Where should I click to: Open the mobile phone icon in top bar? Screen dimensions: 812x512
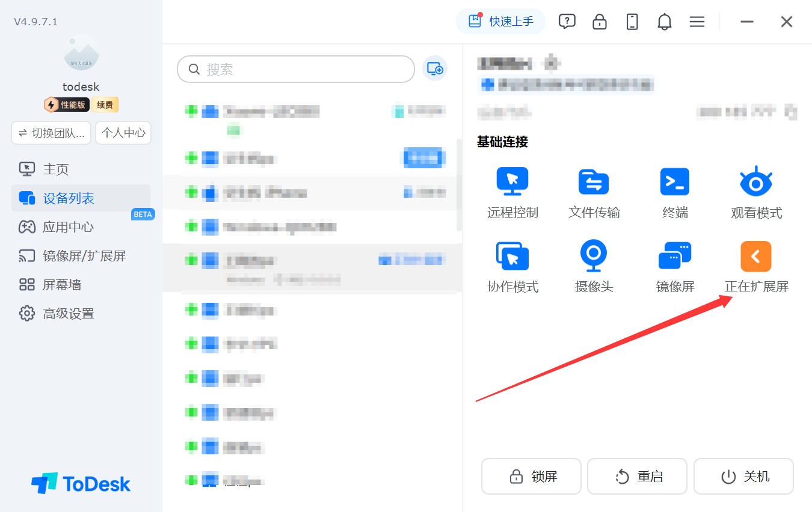(632, 22)
